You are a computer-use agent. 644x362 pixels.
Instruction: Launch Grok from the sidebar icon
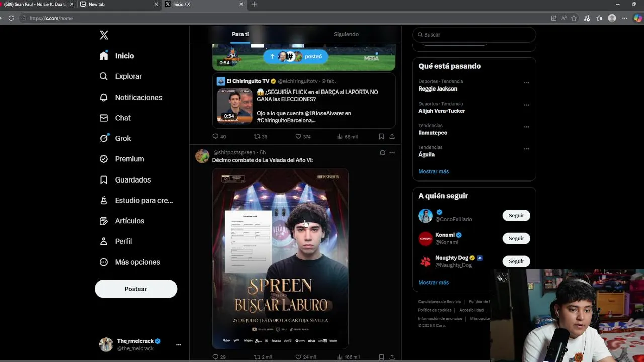coord(104,138)
